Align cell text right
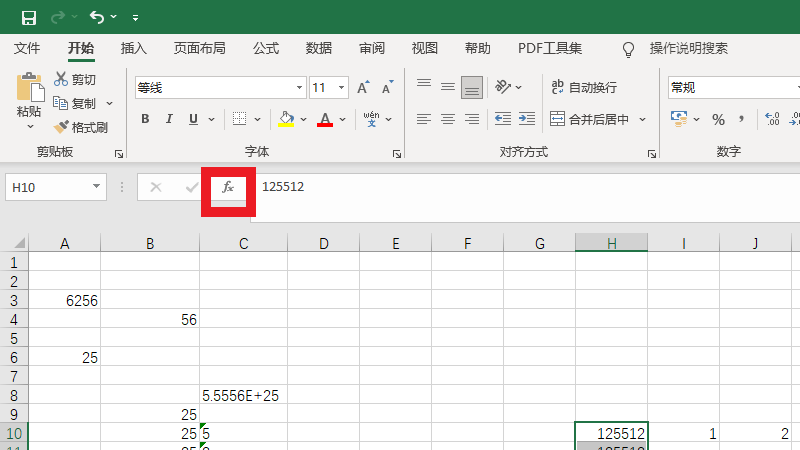The image size is (800, 450). (x=472, y=119)
